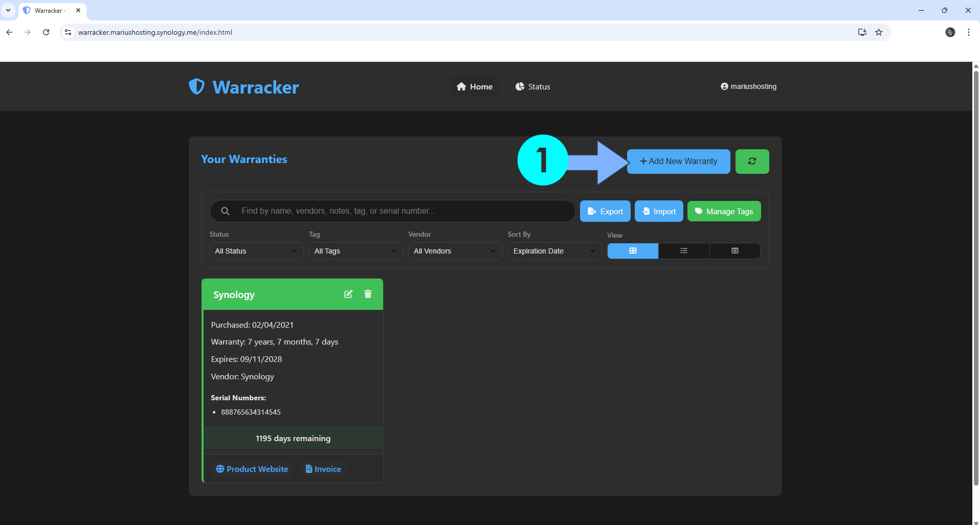Import warranties
The height and width of the screenshot is (525, 980).
click(x=659, y=211)
